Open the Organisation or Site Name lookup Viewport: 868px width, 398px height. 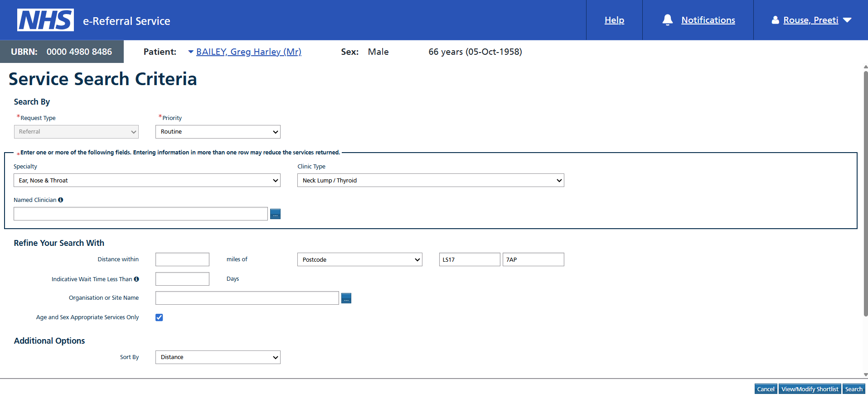tap(346, 298)
